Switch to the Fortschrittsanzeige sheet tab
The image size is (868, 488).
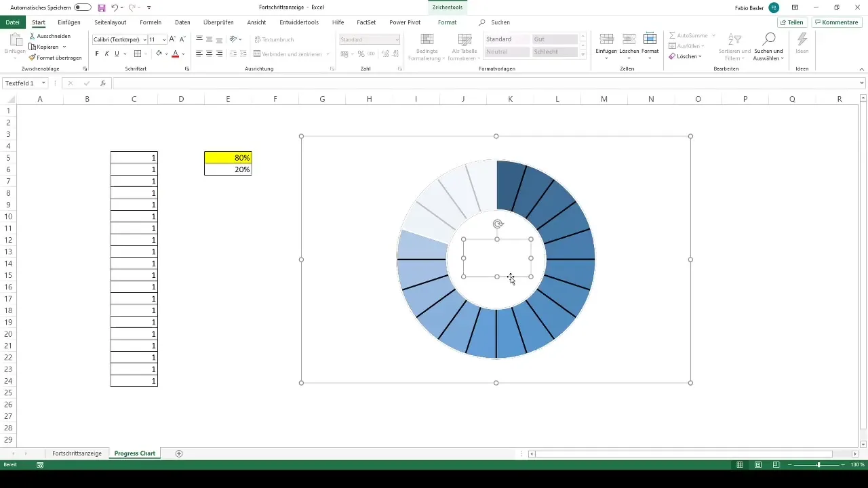[x=77, y=453]
